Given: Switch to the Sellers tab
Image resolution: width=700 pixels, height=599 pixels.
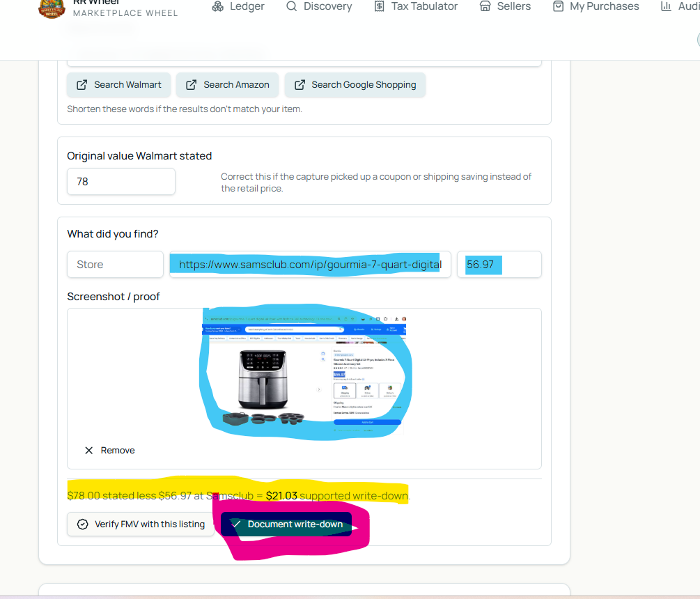Looking at the screenshot, I should click(505, 6).
